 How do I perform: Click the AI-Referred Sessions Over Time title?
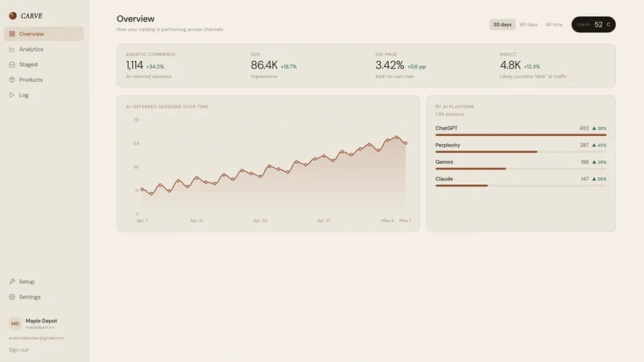click(x=167, y=107)
